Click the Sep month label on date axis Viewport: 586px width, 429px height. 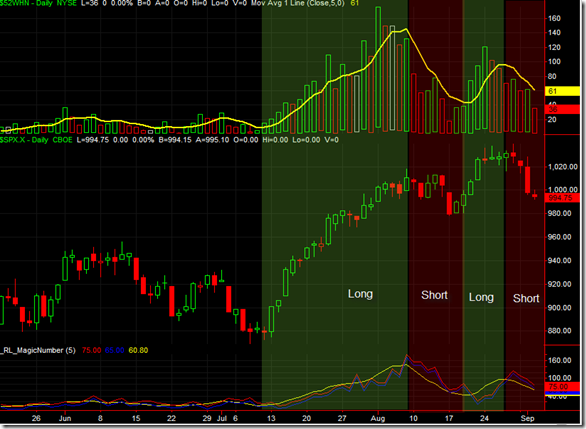coord(527,418)
